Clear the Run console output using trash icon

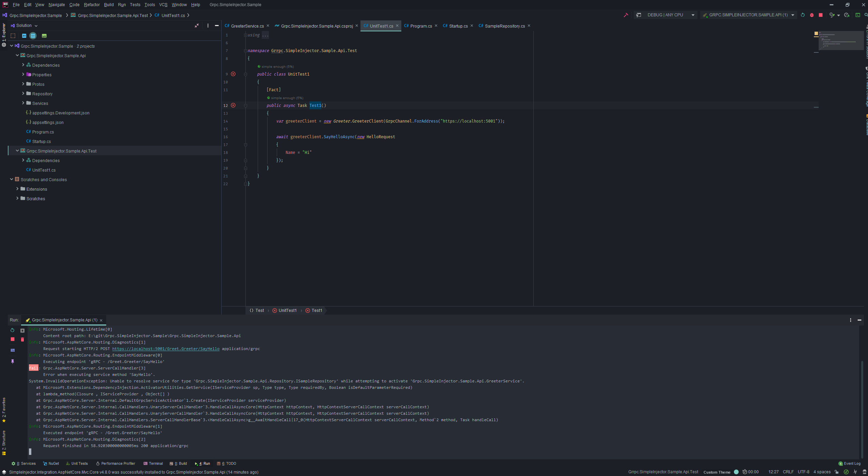click(x=22, y=339)
